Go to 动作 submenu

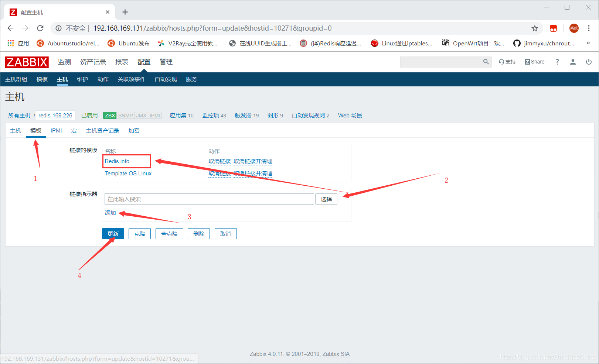(103, 79)
